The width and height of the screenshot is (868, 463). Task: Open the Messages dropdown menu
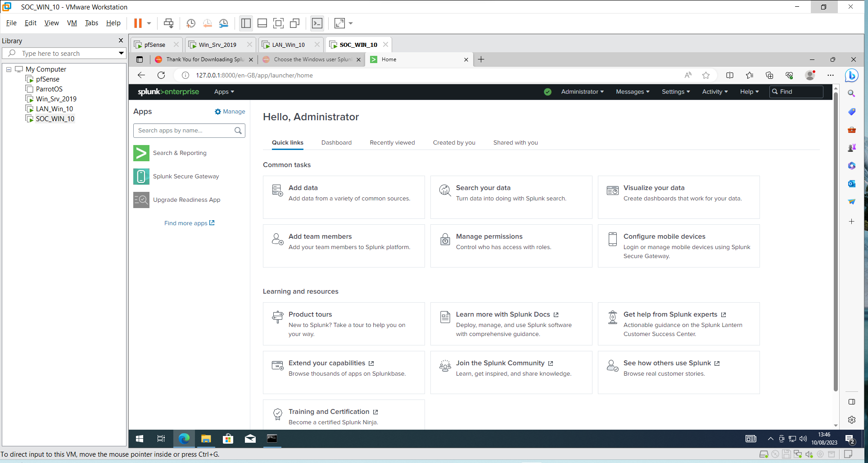633,92
